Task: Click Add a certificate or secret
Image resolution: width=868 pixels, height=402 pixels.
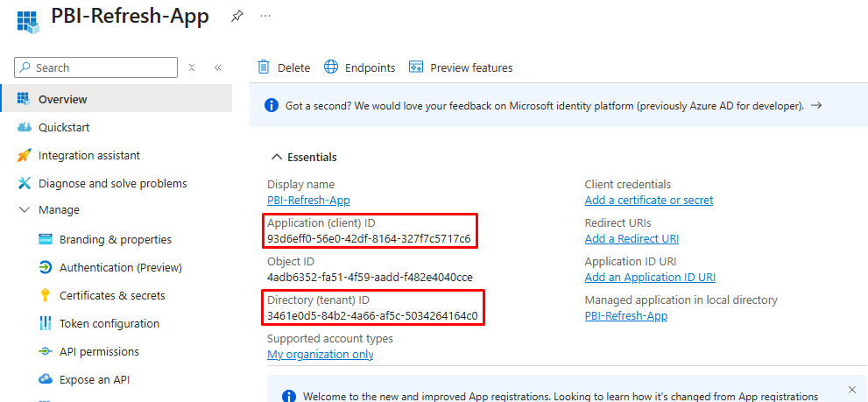Action: point(649,200)
